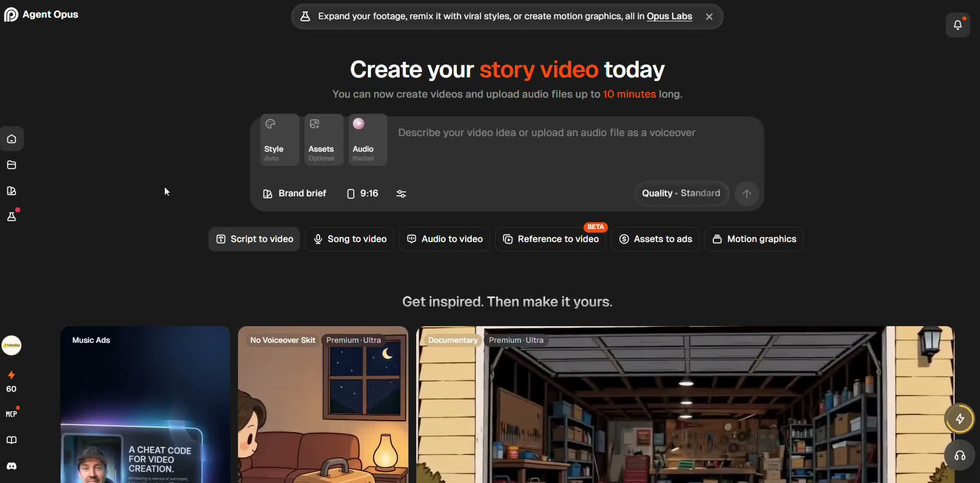Select the Reference to video tab
The height and width of the screenshot is (483, 980).
coord(550,239)
